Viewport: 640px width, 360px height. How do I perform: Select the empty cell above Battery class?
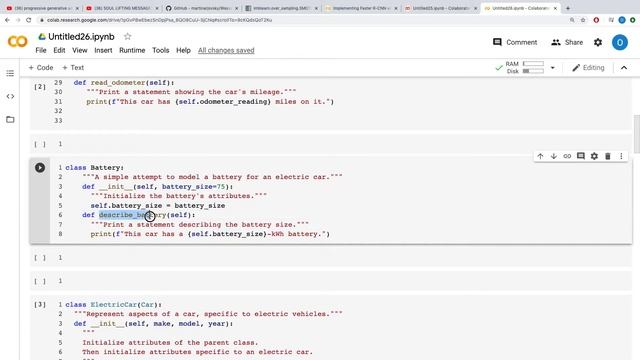click(x=331, y=144)
